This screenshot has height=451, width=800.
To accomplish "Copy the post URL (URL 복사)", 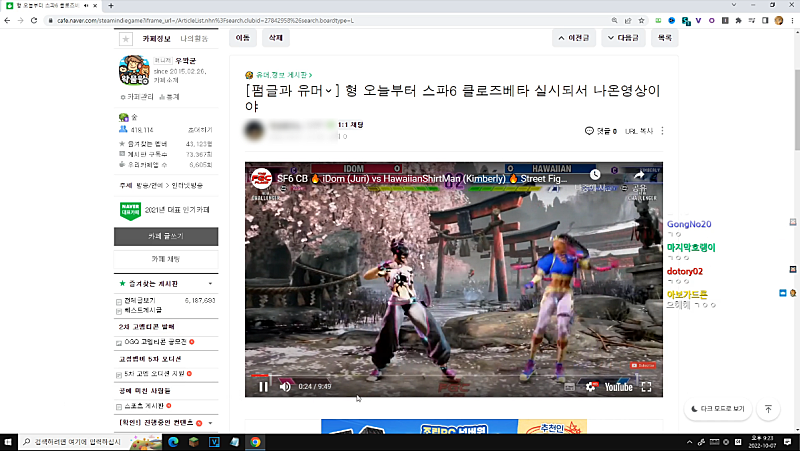I will click(x=639, y=131).
